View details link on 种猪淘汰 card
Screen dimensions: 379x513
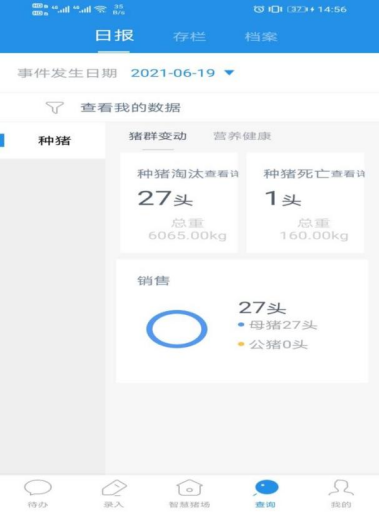[x=221, y=174]
